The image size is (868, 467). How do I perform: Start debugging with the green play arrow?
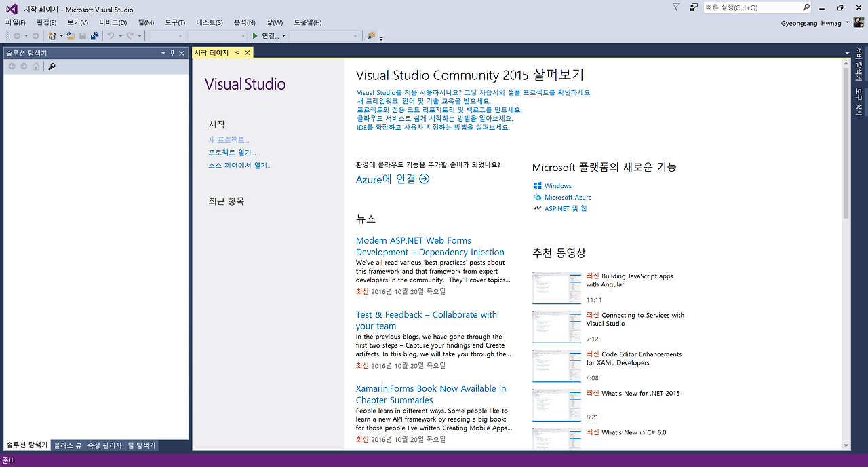(x=255, y=36)
